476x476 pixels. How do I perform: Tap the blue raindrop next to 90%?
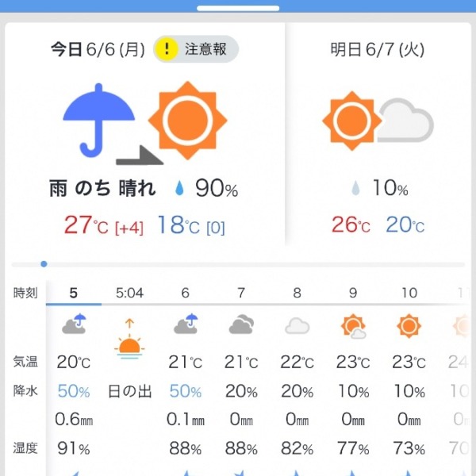click(180, 188)
